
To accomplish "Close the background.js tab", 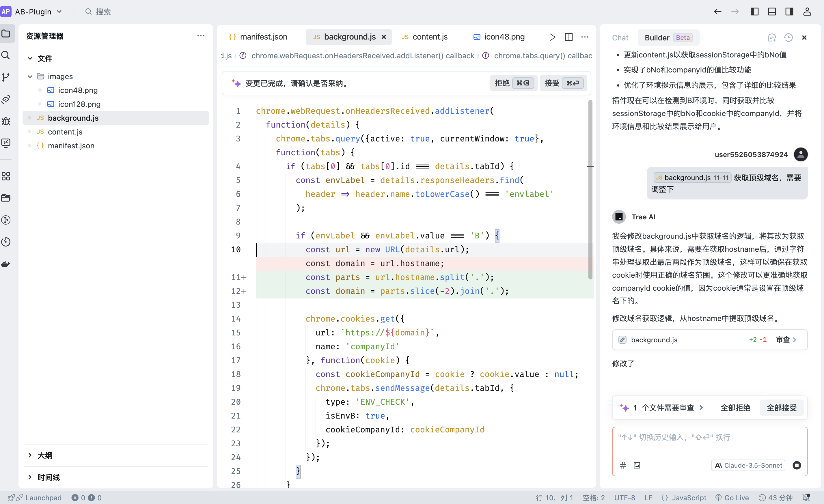I will [x=384, y=37].
